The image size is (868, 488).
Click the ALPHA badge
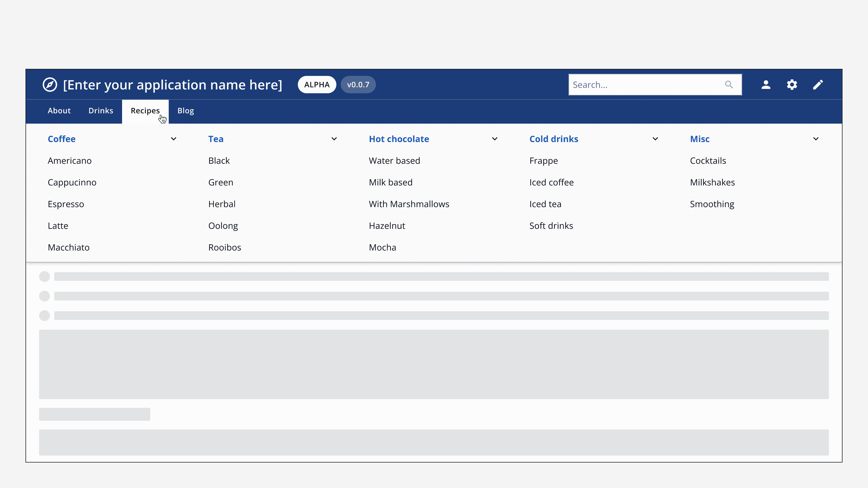click(317, 85)
